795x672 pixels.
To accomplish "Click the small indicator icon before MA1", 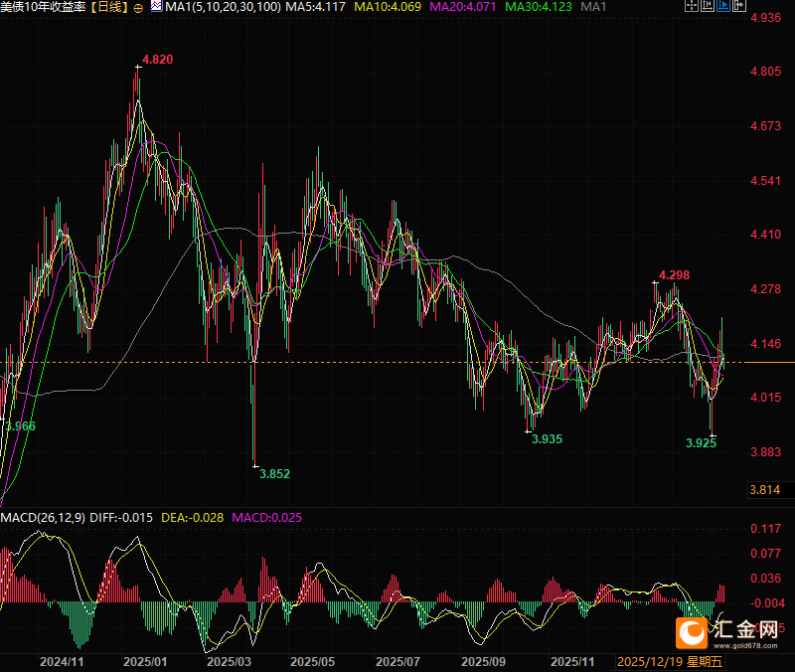I will [156, 8].
